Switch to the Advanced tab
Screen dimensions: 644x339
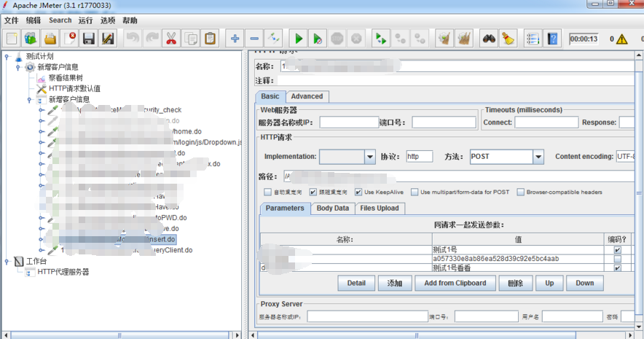point(307,96)
